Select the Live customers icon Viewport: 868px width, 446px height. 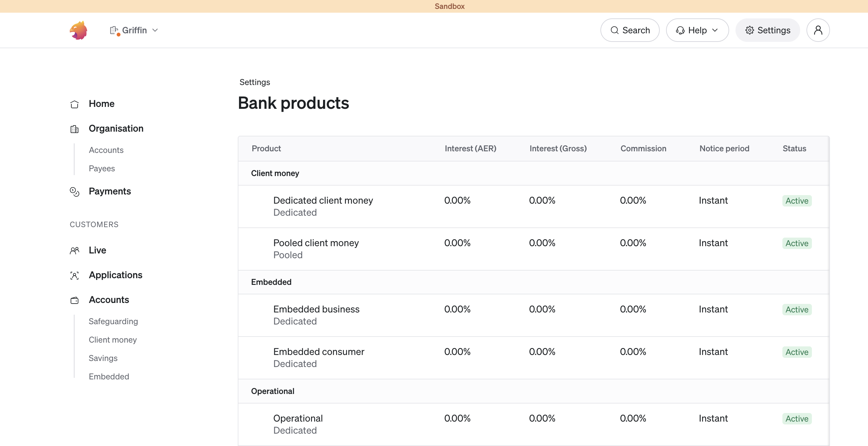(74, 250)
